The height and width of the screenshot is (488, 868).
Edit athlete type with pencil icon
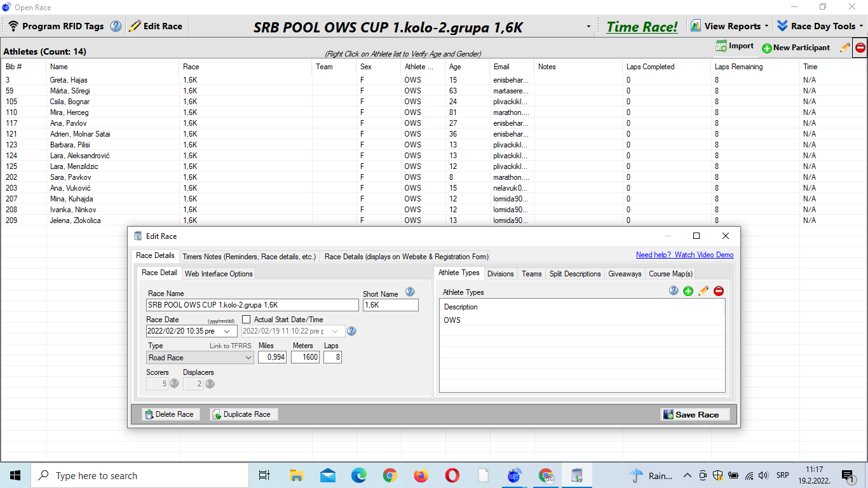coord(703,291)
